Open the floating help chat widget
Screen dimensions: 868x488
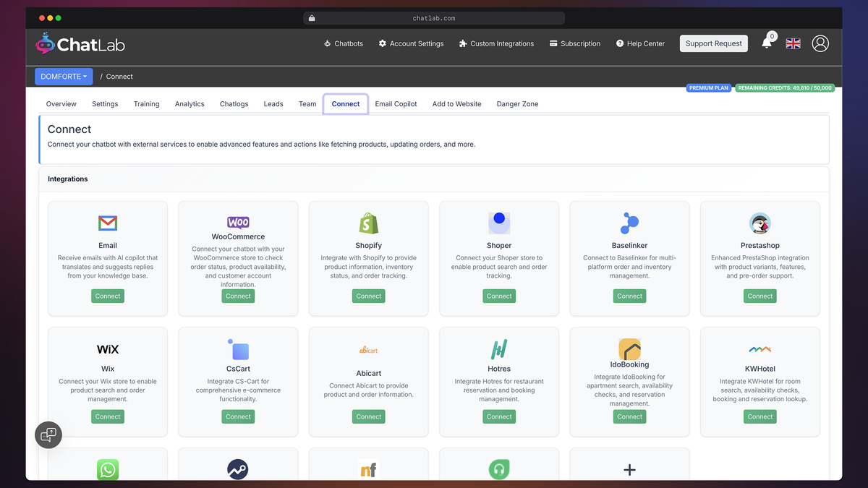pyautogui.click(x=48, y=435)
